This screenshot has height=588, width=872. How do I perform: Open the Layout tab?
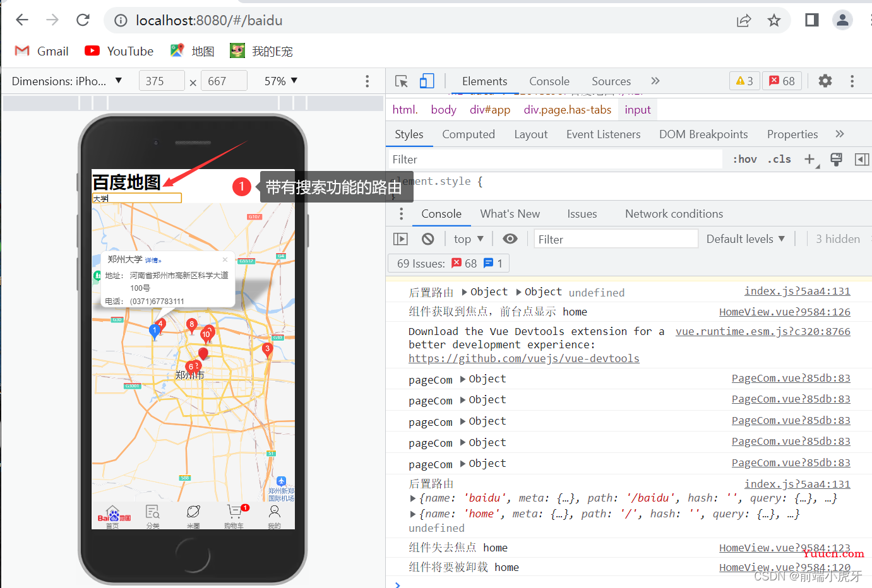[x=531, y=134]
